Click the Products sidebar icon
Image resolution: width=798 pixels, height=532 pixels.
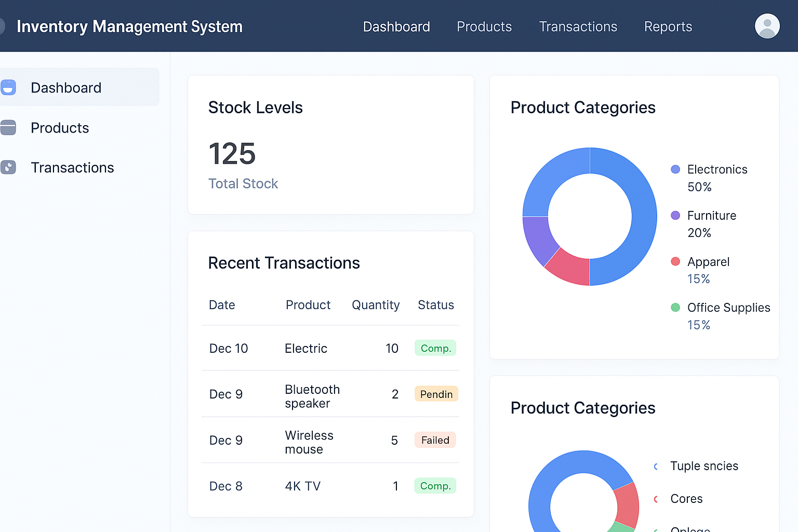coord(8,127)
